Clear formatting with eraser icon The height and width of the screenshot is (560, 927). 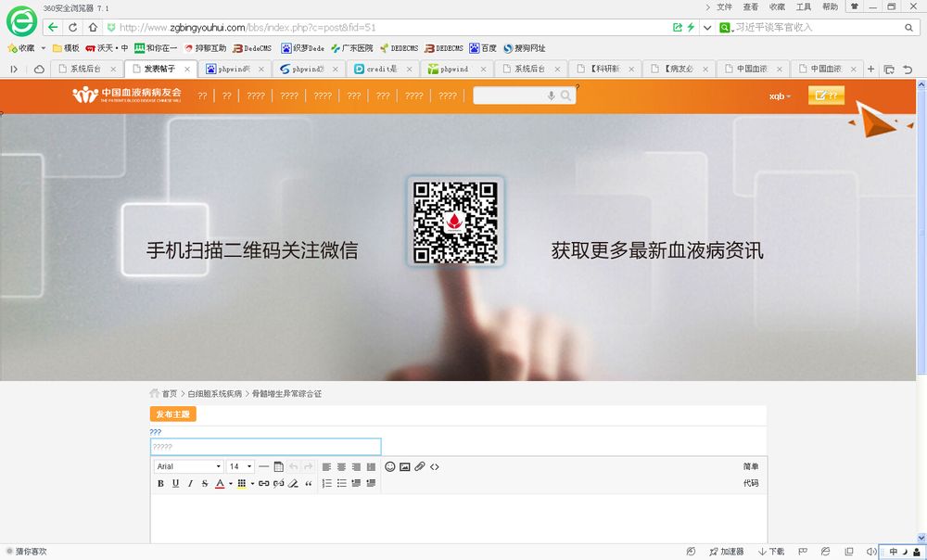(293, 483)
